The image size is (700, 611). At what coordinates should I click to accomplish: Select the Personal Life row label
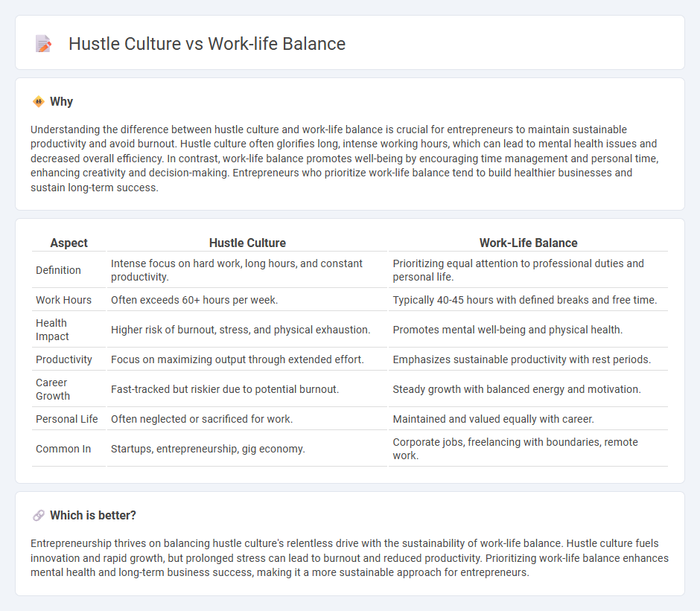69,419
